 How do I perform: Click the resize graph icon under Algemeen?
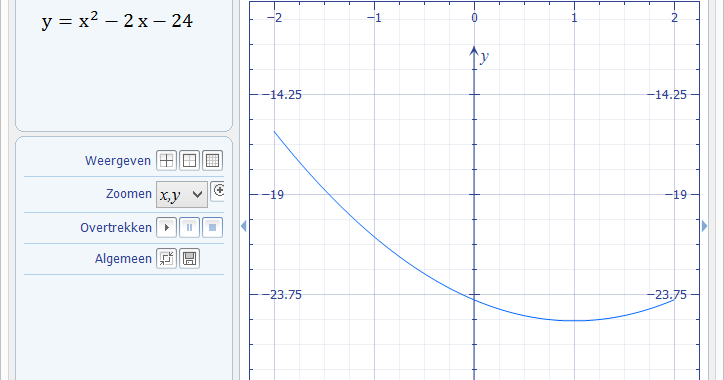[x=166, y=259]
